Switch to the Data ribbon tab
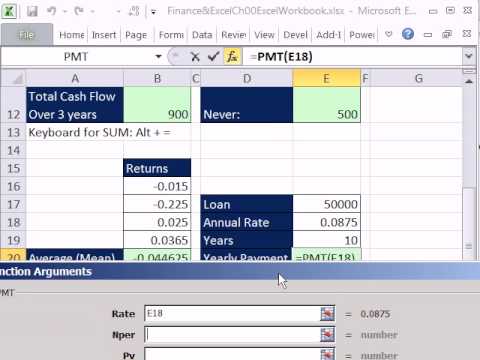 [x=202, y=35]
